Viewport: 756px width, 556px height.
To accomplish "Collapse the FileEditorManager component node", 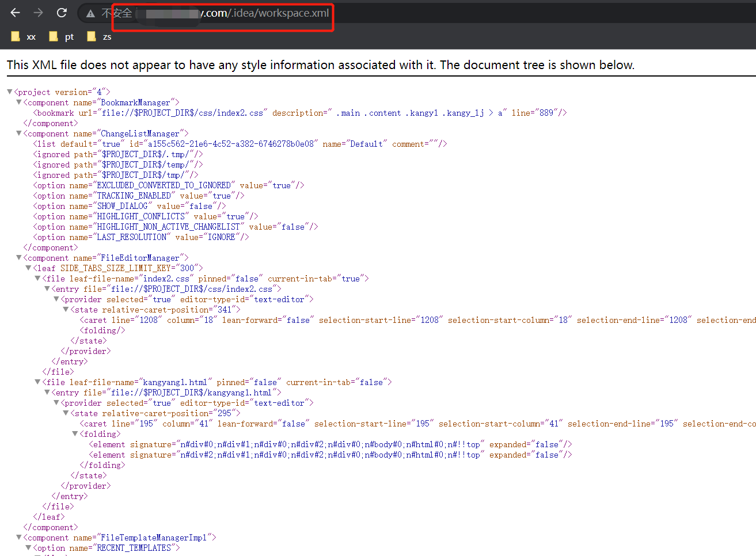I will (19, 257).
